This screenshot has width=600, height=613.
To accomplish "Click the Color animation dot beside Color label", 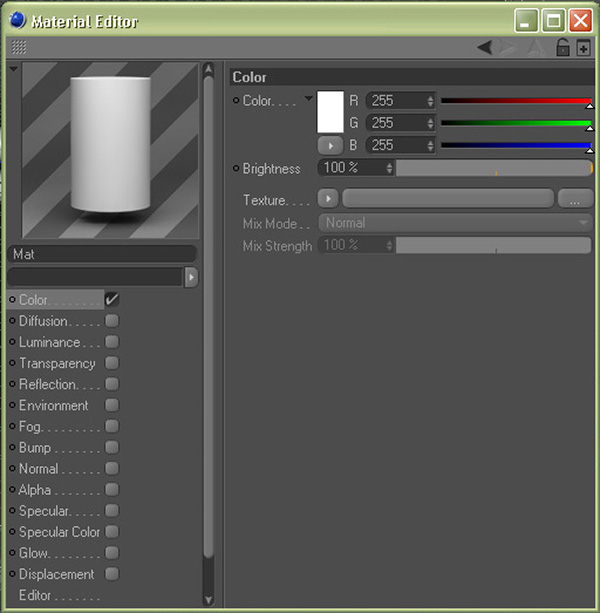I will 236,100.
